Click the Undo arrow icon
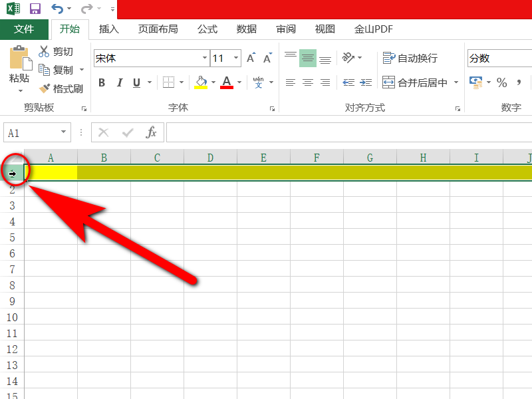Viewport: 532px width, 399px height. pos(57,9)
